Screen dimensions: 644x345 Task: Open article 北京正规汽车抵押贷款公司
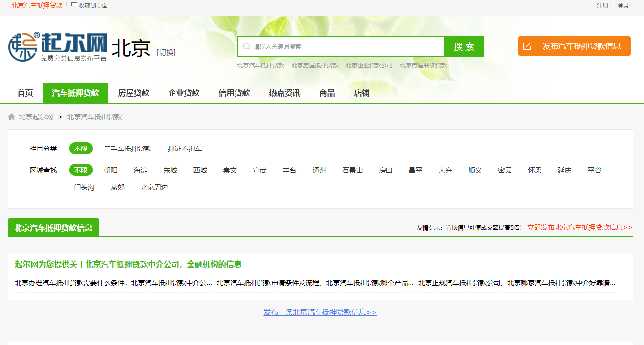[x=517, y=283]
